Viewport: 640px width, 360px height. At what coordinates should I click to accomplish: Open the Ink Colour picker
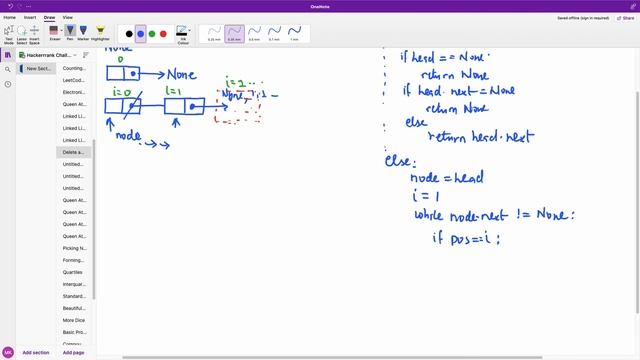182,35
